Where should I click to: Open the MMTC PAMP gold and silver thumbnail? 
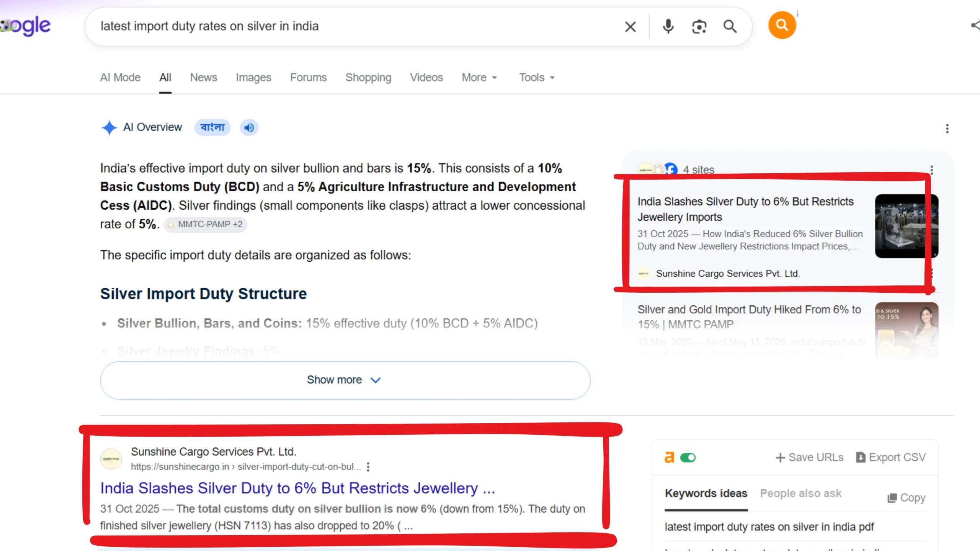(906, 331)
